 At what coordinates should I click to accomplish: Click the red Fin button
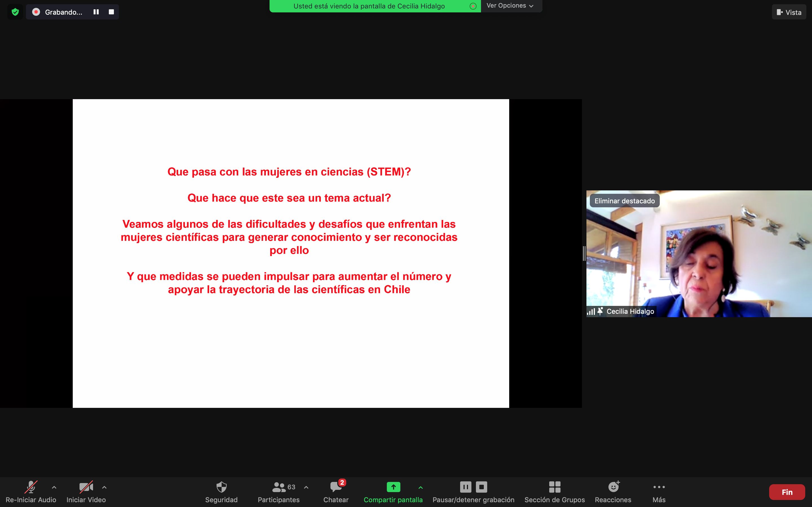[x=787, y=492]
